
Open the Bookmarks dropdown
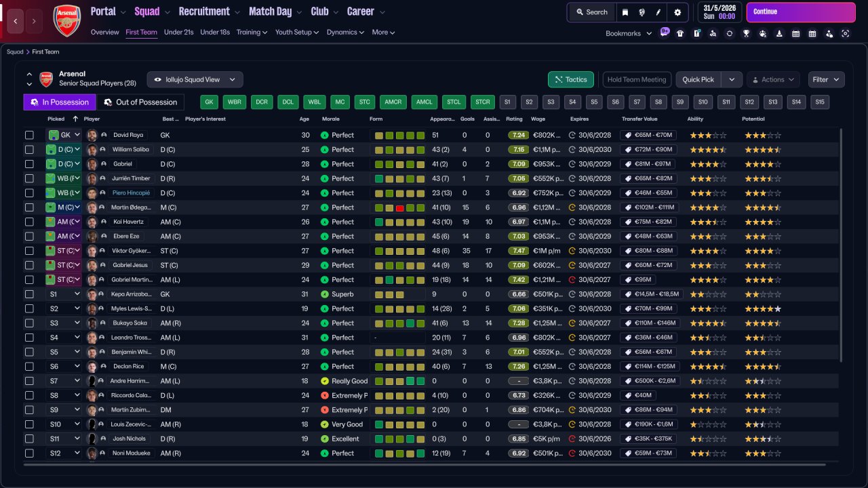(628, 33)
